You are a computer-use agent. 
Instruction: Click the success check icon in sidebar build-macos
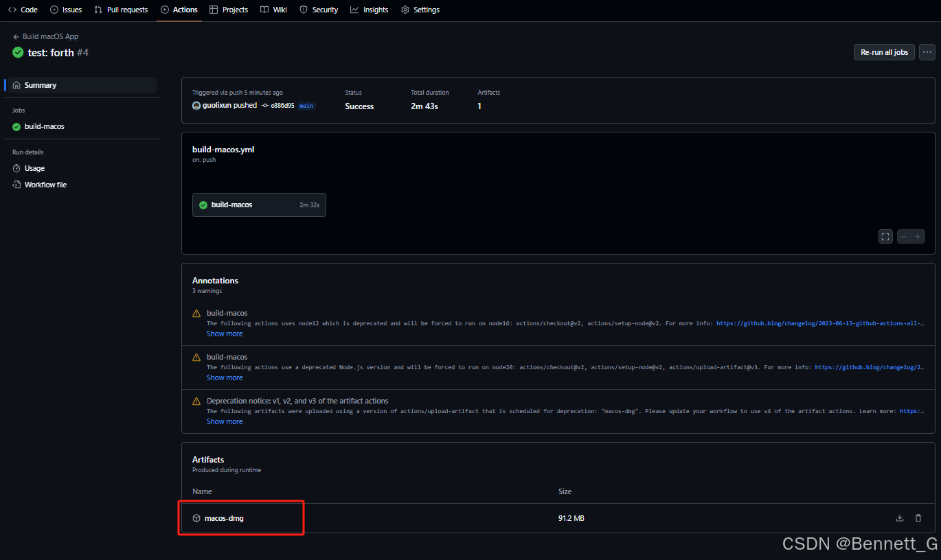tap(16, 127)
